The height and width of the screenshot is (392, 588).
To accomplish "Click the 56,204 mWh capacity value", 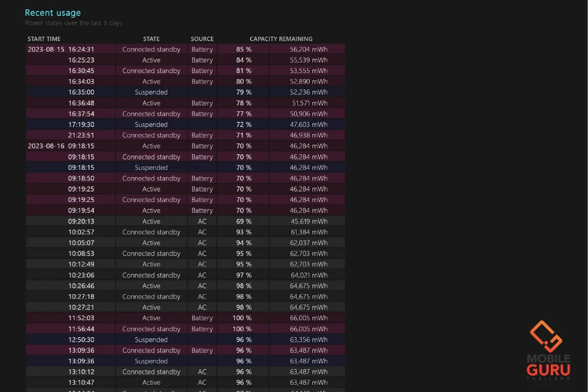I will pyautogui.click(x=309, y=49).
